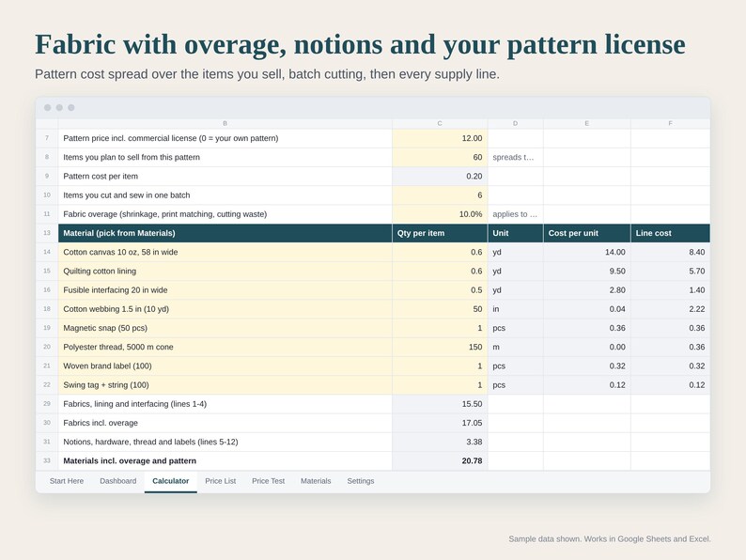
Task: Choose the Woven brand label (100) cell
Action: tap(225, 366)
